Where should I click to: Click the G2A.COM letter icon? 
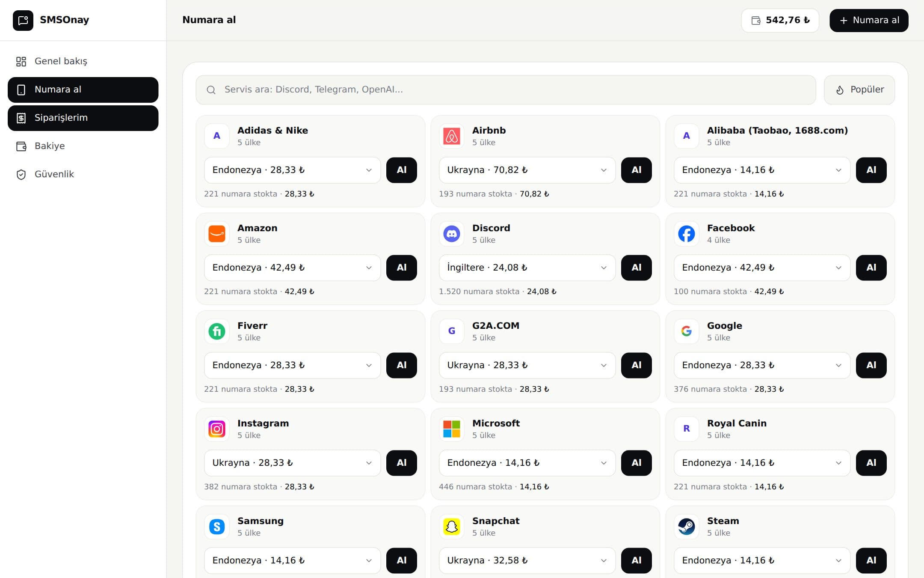click(x=452, y=331)
